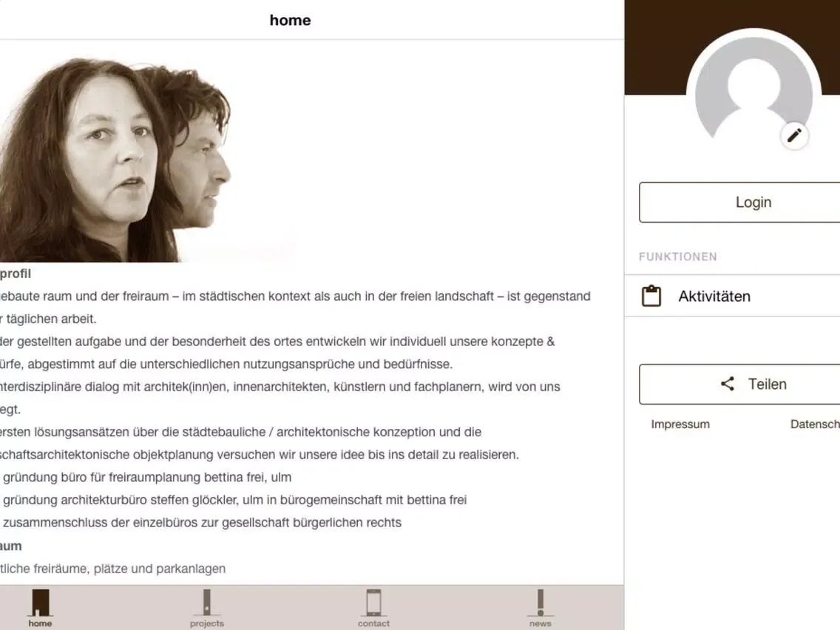Viewport: 840px width, 630px height.
Task: Open the home tab icon
Action: tap(40, 602)
